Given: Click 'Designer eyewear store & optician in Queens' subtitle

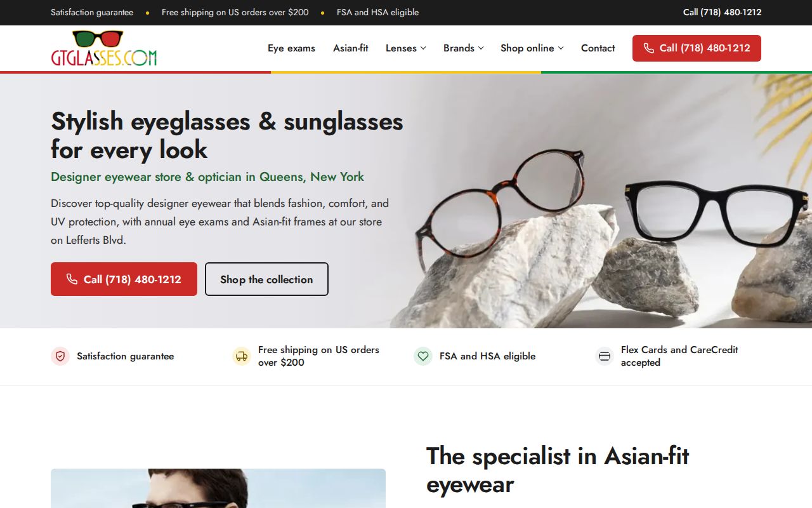Looking at the screenshot, I should [207, 177].
